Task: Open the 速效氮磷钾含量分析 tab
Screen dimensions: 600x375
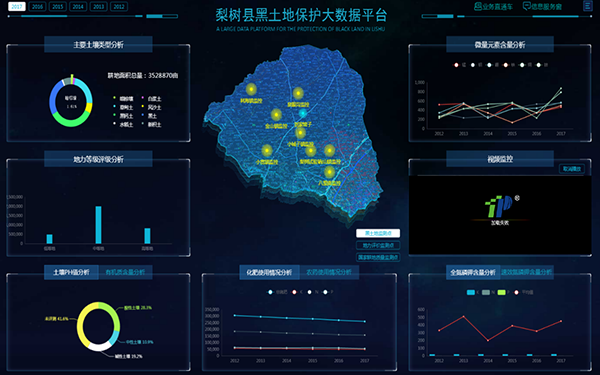Action: coord(527,272)
